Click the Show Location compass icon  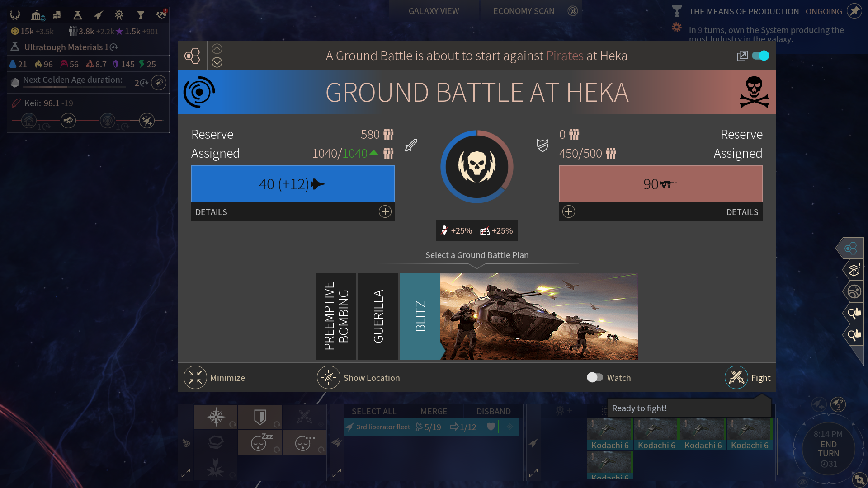click(329, 377)
